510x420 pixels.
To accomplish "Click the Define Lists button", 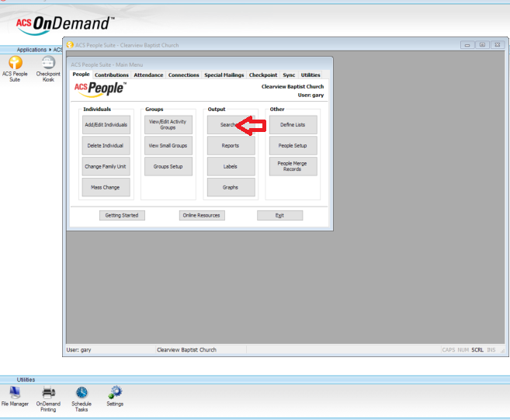I will coord(293,124).
